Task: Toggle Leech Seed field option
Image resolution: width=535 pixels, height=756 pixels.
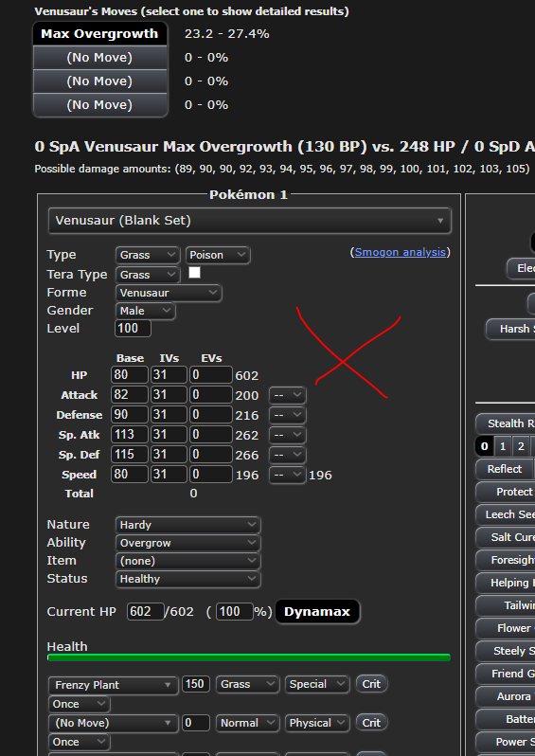Action: point(506,514)
